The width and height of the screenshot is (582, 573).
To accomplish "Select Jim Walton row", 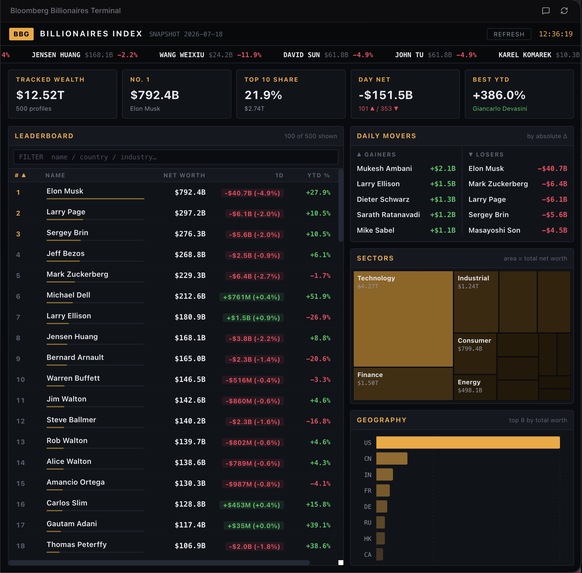I will pos(174,400).
